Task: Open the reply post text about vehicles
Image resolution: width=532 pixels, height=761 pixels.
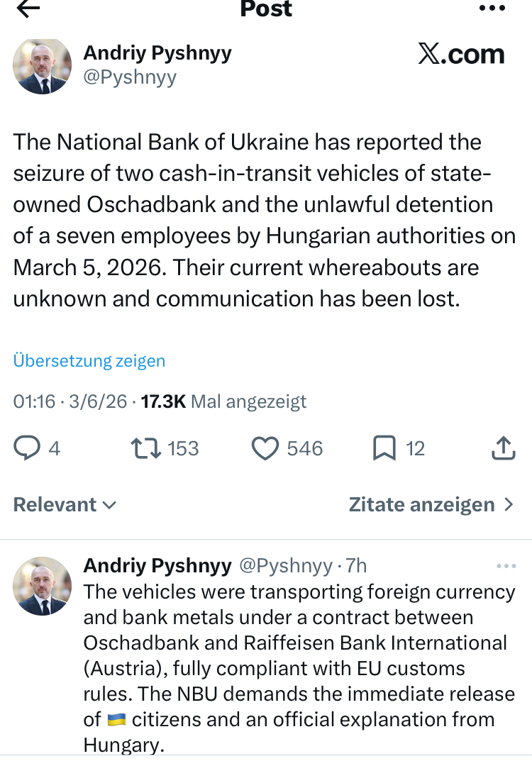Action: [x=299, y=655]
